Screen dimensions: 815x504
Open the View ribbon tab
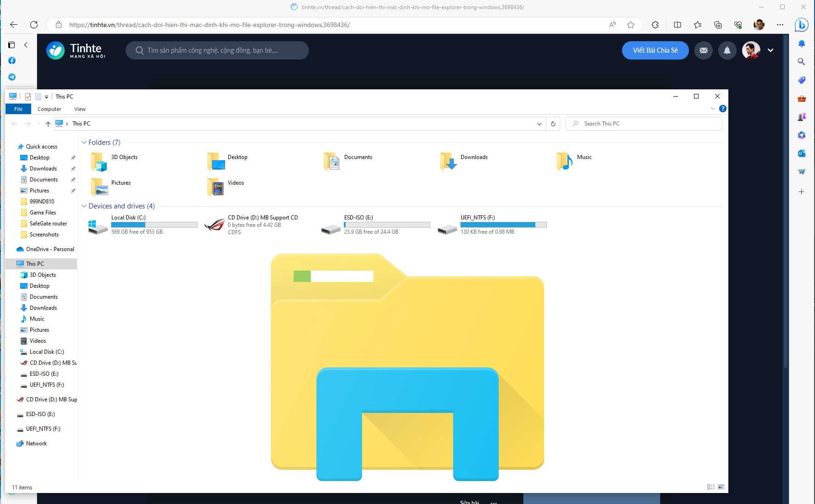[79, 109]
